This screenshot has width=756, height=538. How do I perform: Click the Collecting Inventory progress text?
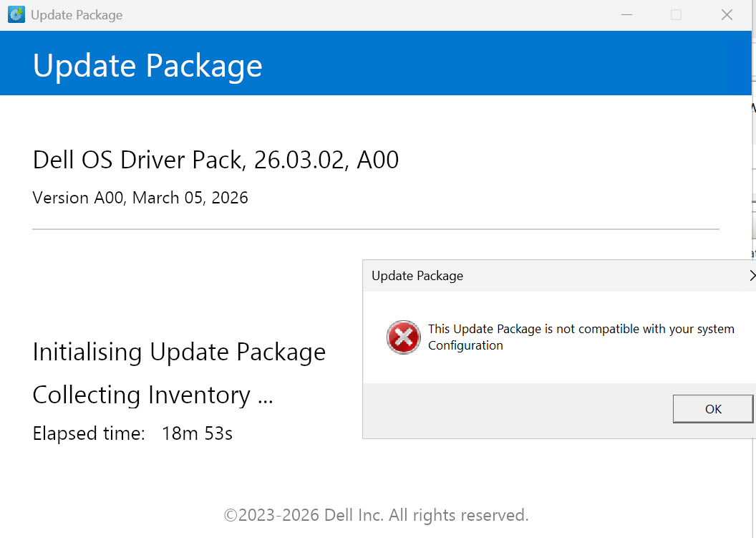152,395
